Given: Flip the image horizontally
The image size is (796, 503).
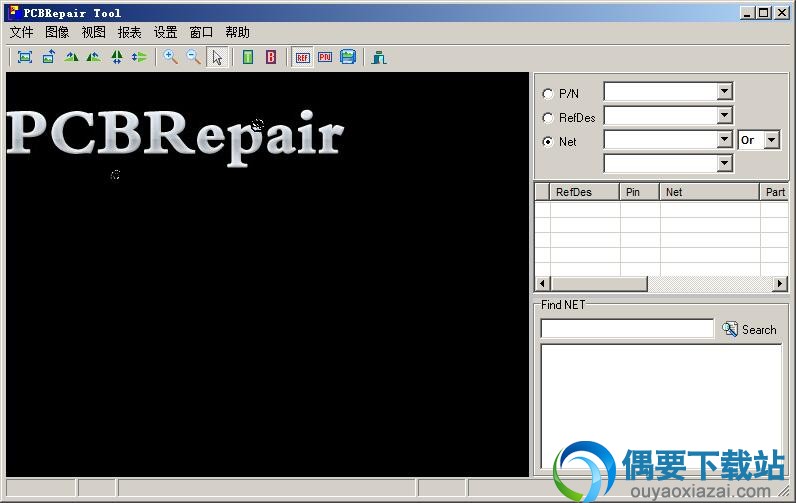Looking at the screenshot, I should (x=117, y=57).
